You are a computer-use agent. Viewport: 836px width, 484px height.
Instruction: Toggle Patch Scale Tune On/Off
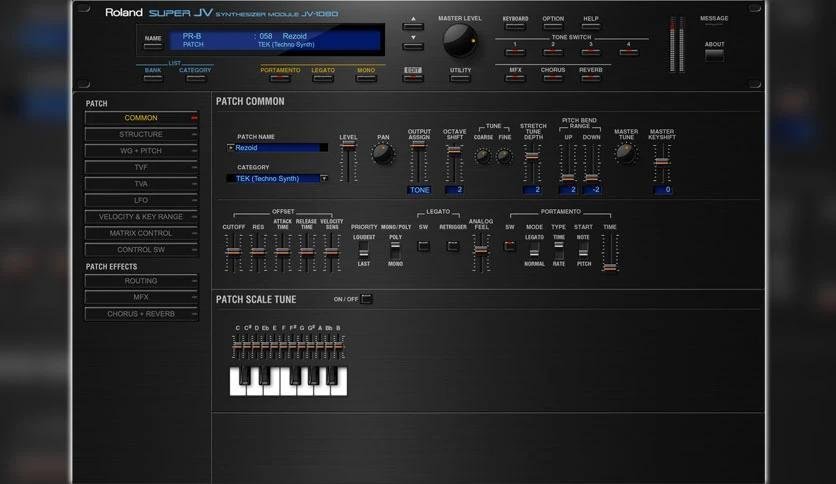366,299
